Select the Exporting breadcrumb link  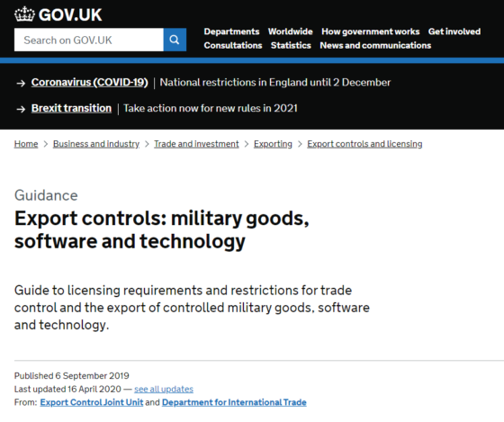pos(273,144)
